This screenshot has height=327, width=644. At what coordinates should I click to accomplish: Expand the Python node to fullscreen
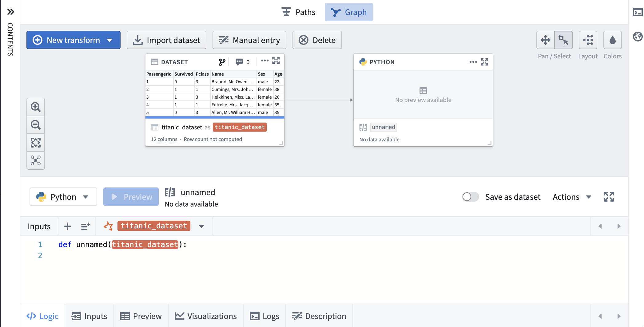tap(484, 62)
